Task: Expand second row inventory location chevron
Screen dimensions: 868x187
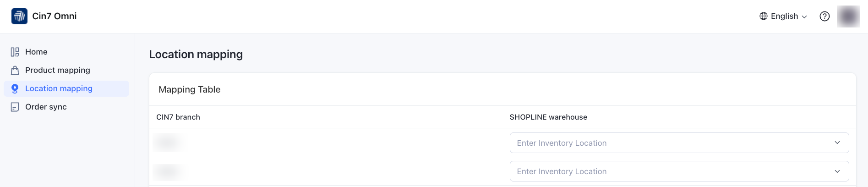Action: (x=837, y=171)
